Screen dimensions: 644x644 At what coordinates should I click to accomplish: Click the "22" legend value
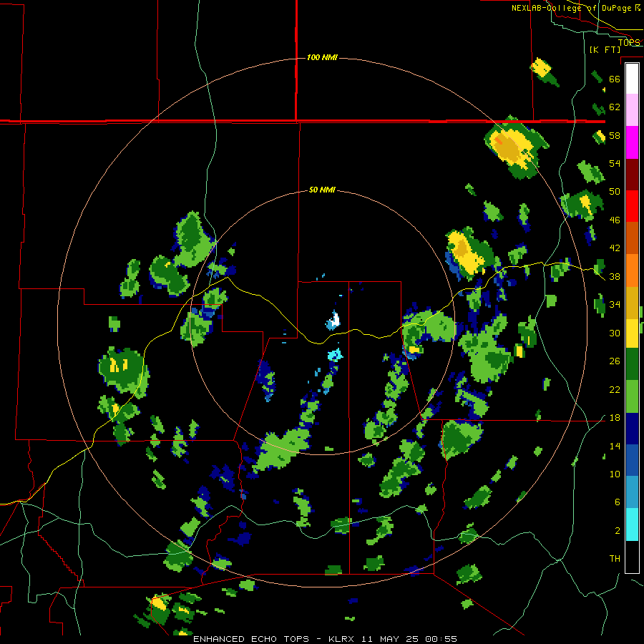pos(615,390)
